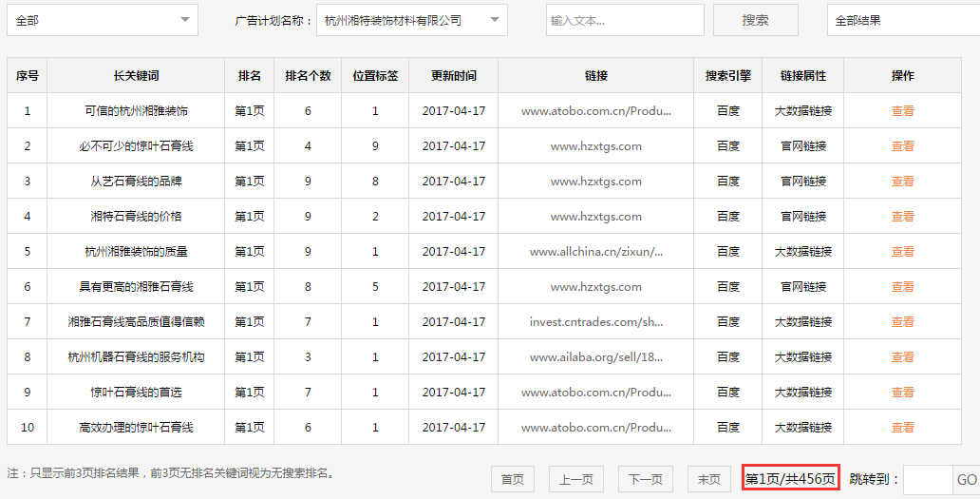Open the 全部结果 dropdown
980x499 pixels.
point(904,20)
